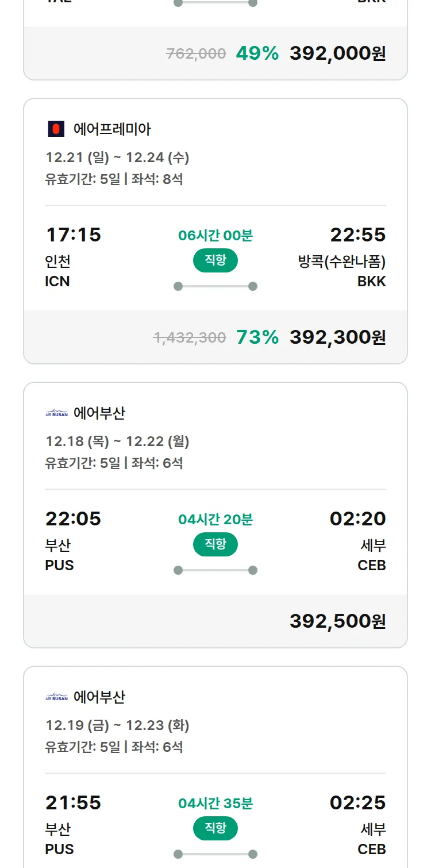
Task: Select the 392,500원 fare price
Action: click(x=337, y=621)
